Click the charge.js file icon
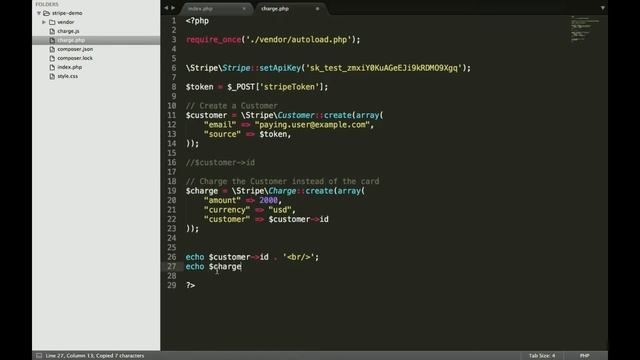 (52, 31)
